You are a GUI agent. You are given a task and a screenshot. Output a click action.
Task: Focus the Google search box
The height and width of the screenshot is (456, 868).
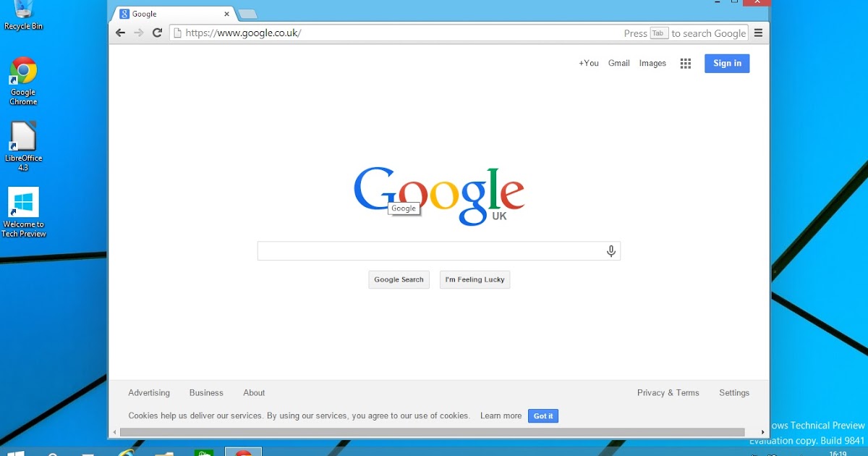pos(438,251)
